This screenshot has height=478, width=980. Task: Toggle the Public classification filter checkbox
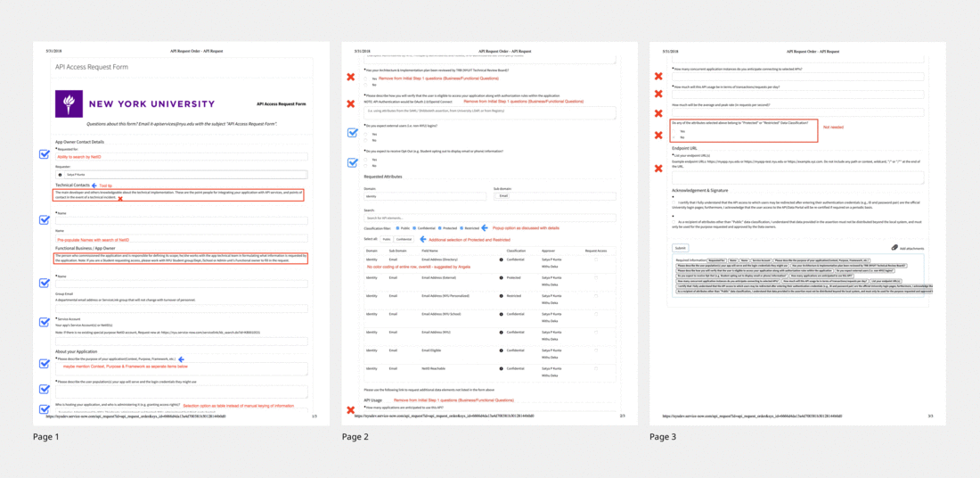397,228
